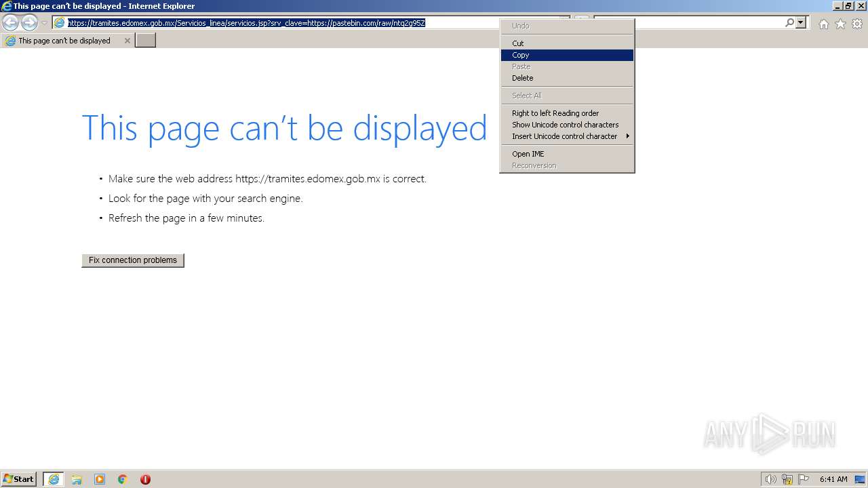The height and width of the screenshot is (488, 868).
Task: Click 'Look for the page with your search engine' text
Action: click(205, 199)
